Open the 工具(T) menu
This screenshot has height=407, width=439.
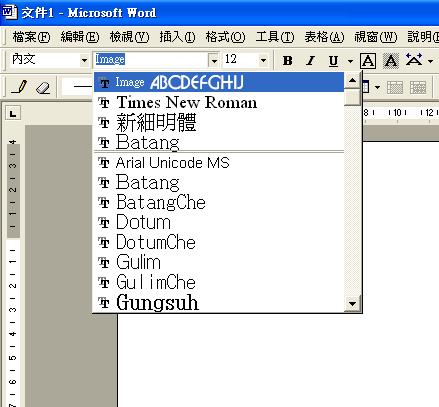pos(275,37)
